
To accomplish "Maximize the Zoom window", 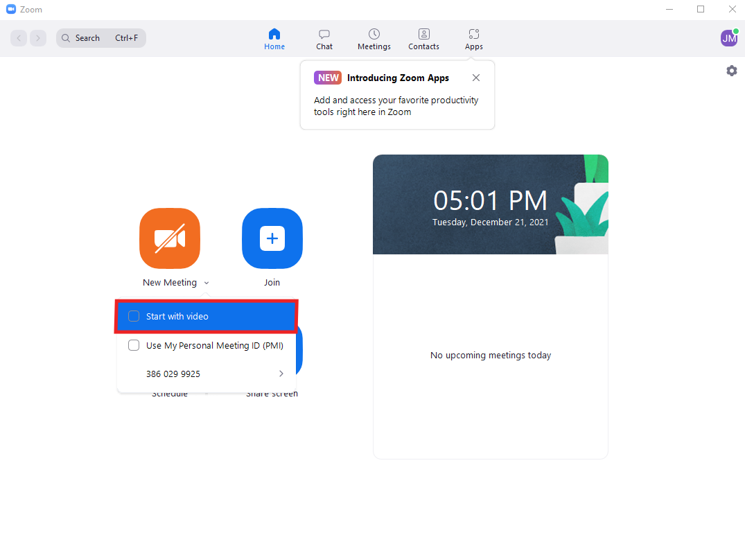I will [x=701, y=9].
